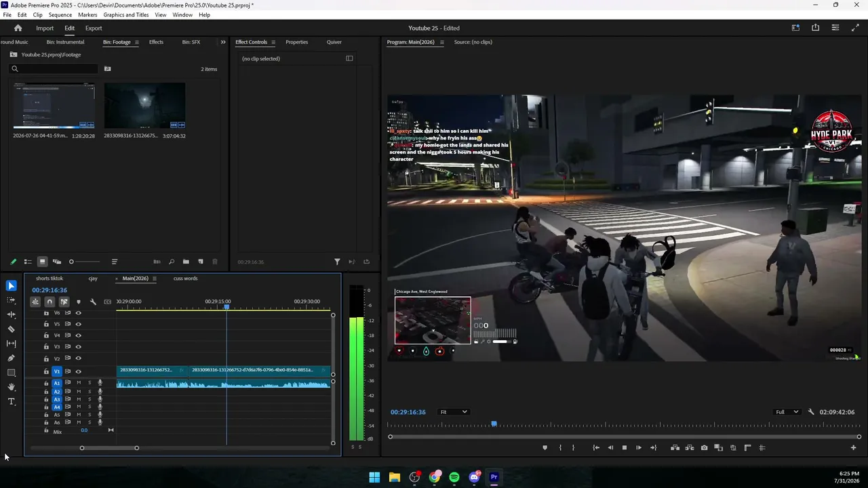
Task: Select the Slip tool
Action: click(11, 344)
